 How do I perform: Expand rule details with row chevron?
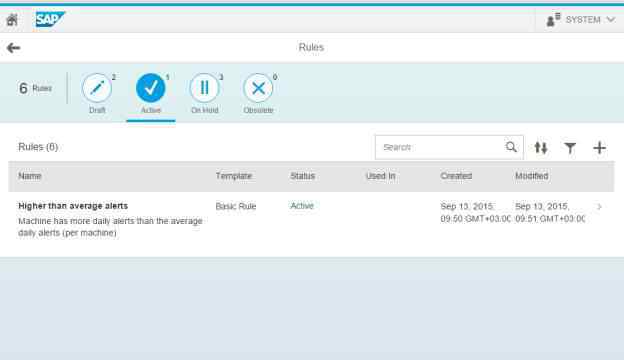599,206
